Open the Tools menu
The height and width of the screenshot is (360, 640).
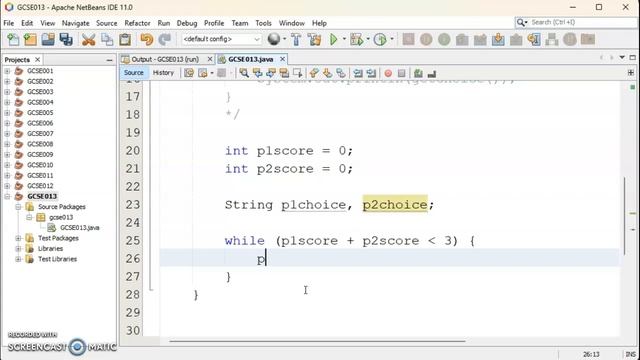click(x=263, y=23)
